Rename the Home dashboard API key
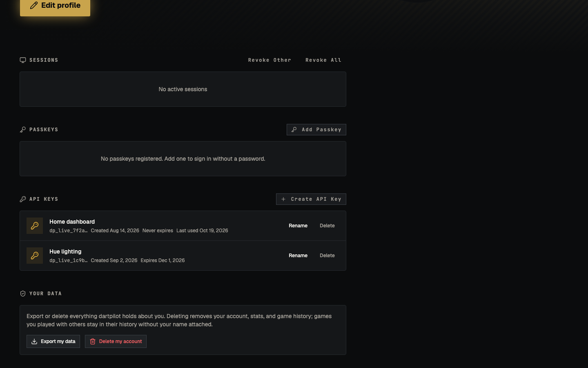The height and width of the screenshot is (368, 588). (x=298, y=226)
